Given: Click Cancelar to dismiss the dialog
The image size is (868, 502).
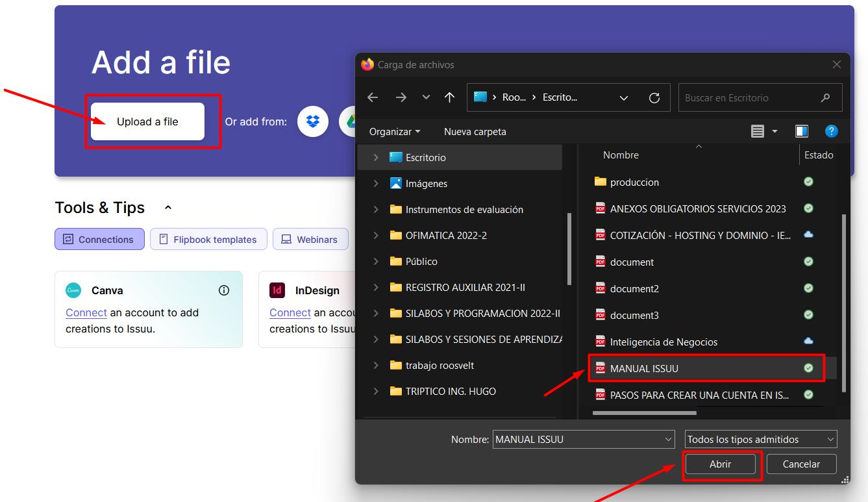Looking at the screenshot, I should click(801, 464).
